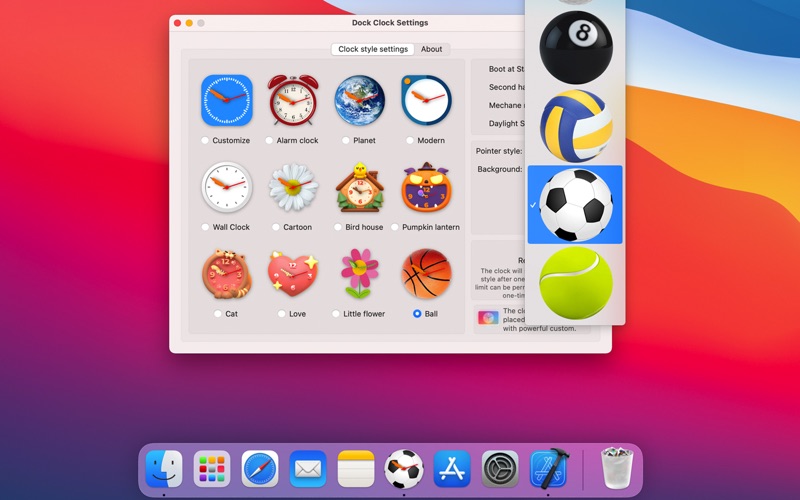The image size is (800, 500).
Task: Click the Little flower clock icon
Action: [360, 273]
